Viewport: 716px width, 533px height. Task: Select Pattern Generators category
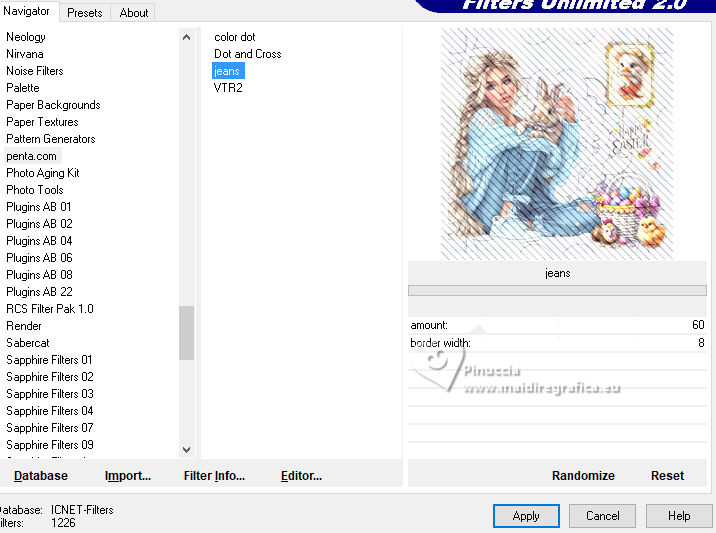pyautogui.click(x=51, y=139)
